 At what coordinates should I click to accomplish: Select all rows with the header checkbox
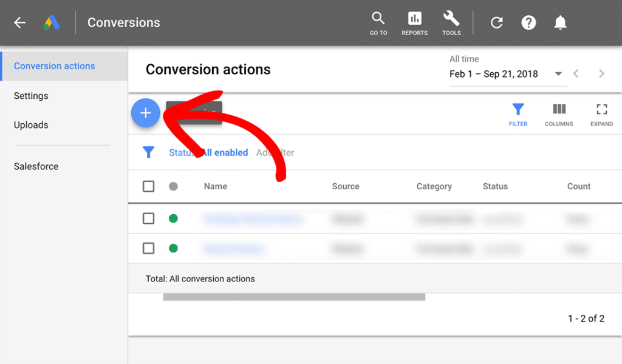148,186
